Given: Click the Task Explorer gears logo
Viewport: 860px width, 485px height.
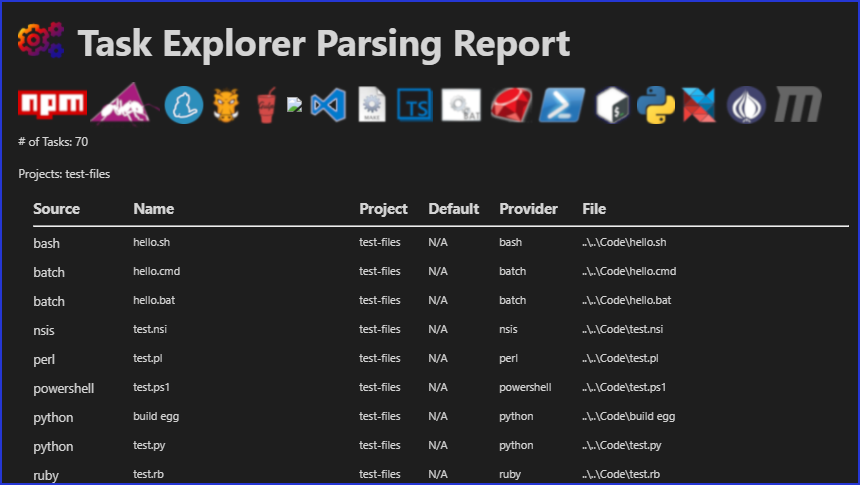Looking at the screenshot, I should coord(41,42).
